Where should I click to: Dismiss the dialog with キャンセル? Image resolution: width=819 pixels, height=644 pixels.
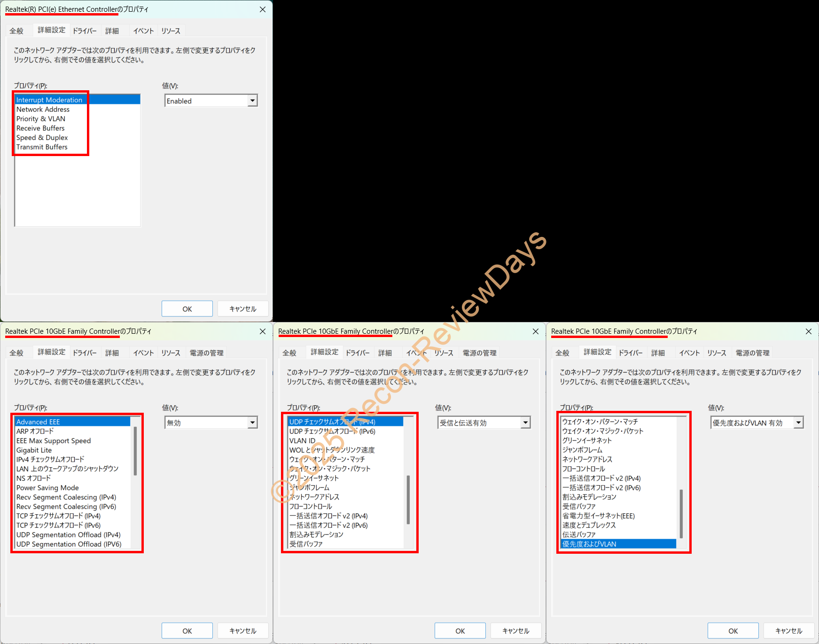[242, 308]
